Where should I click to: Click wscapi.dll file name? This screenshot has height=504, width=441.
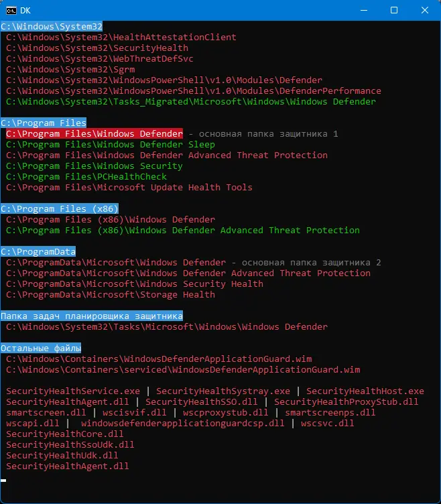[33, 424]
